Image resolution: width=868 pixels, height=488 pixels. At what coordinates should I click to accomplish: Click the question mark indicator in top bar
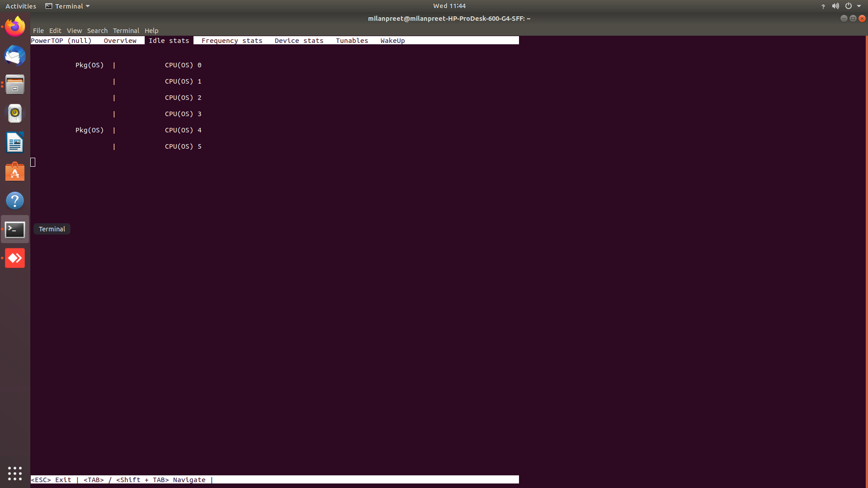(823, 6)
